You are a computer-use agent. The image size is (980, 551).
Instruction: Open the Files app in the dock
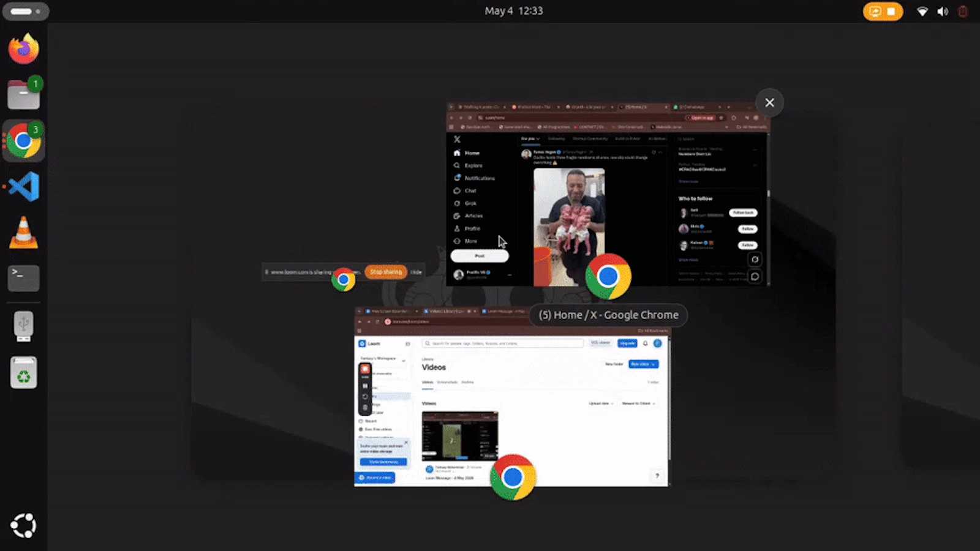(x=23, y=94)
